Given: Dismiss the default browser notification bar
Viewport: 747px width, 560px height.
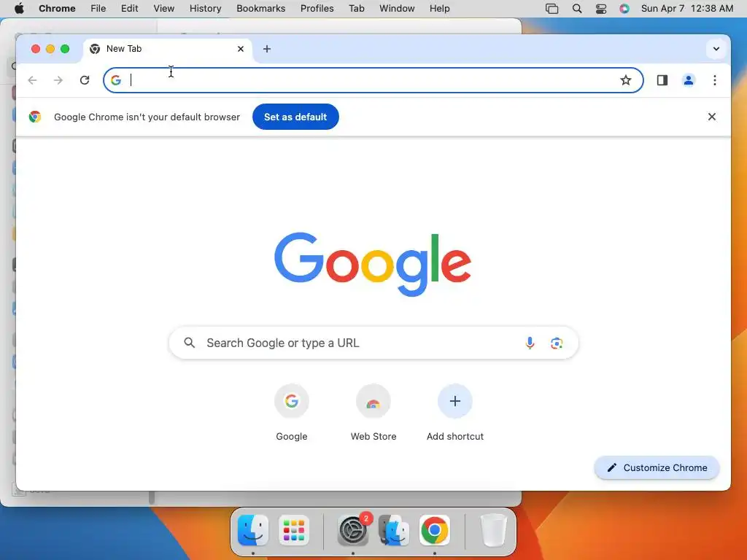Looking at the screenshot, I should (x=712, y=117).
